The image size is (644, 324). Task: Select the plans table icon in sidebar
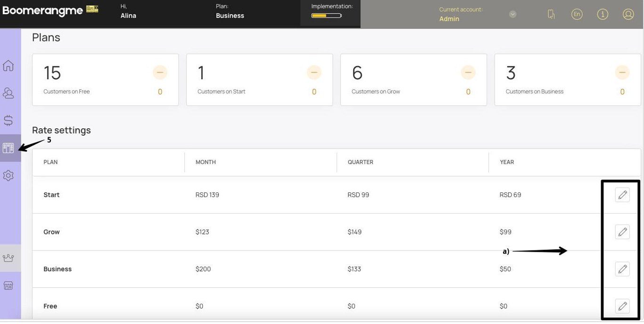(8, 148)
